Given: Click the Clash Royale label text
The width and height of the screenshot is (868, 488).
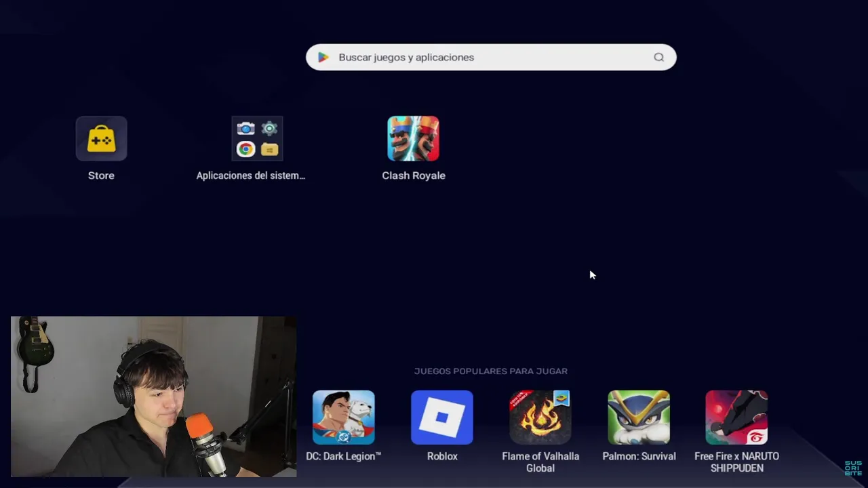Looking at the screenshot, I should coord(414,176).
